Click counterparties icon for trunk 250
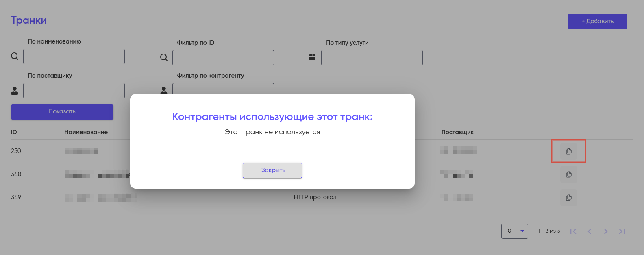 point(568,151)
